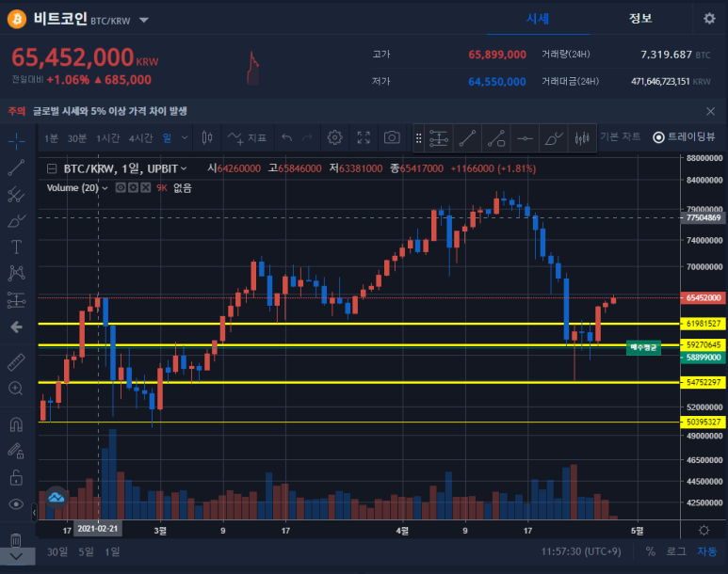Select the trend line tool in left sidebar
Screen dimensions: 728x574
[16, 167]
